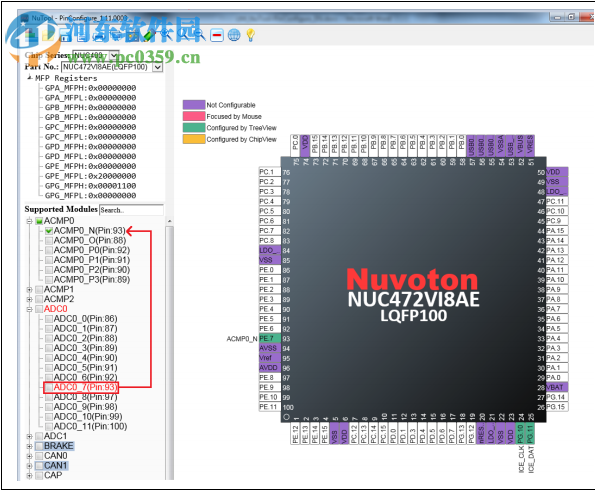This screenshot has width=595, height=496.
Task: Collapse the ADC0 module node
Action: pyautogui.click(x=29, y=309)
